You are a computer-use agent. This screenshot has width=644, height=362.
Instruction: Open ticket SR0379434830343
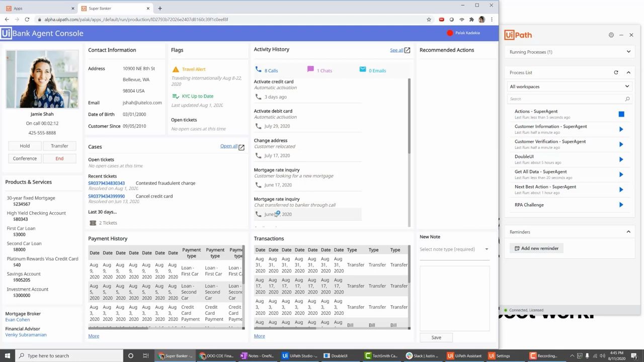106,183
